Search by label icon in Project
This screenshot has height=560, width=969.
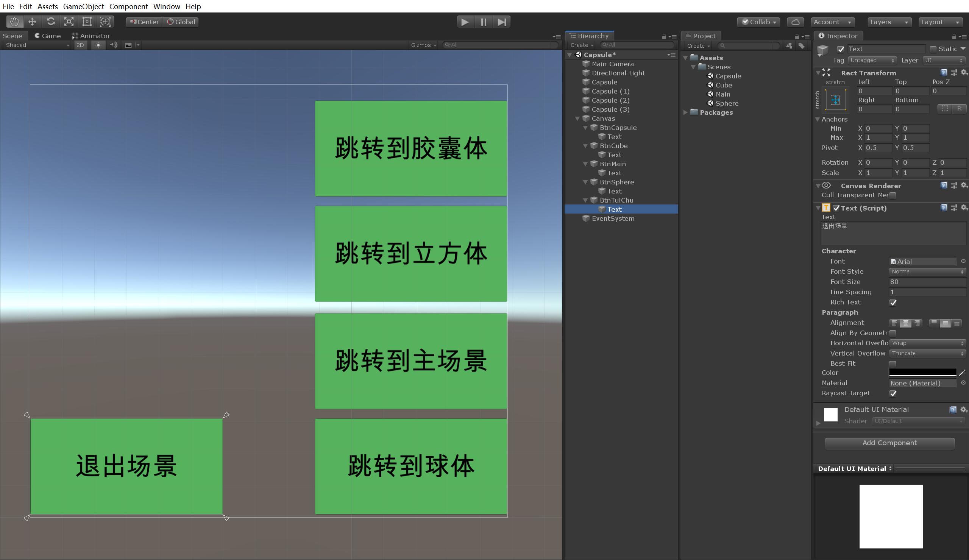801,45
